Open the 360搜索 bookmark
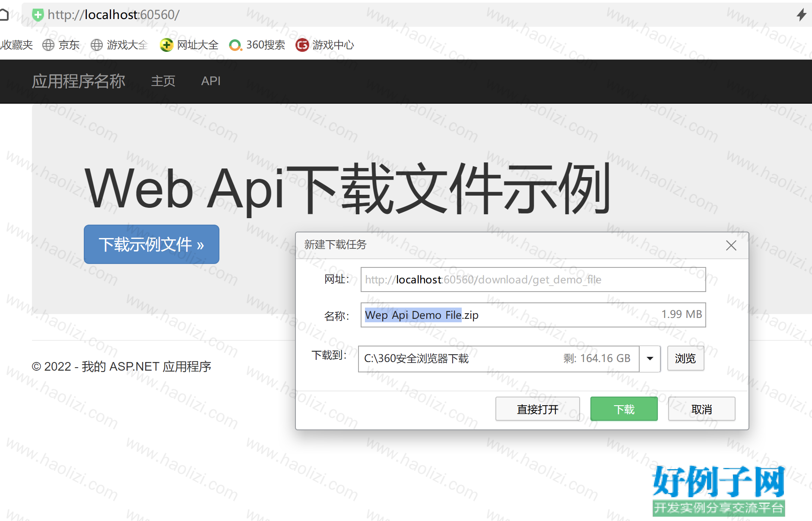Image resolution: width=812 pixels, height=521 pixels. [257, 45]
